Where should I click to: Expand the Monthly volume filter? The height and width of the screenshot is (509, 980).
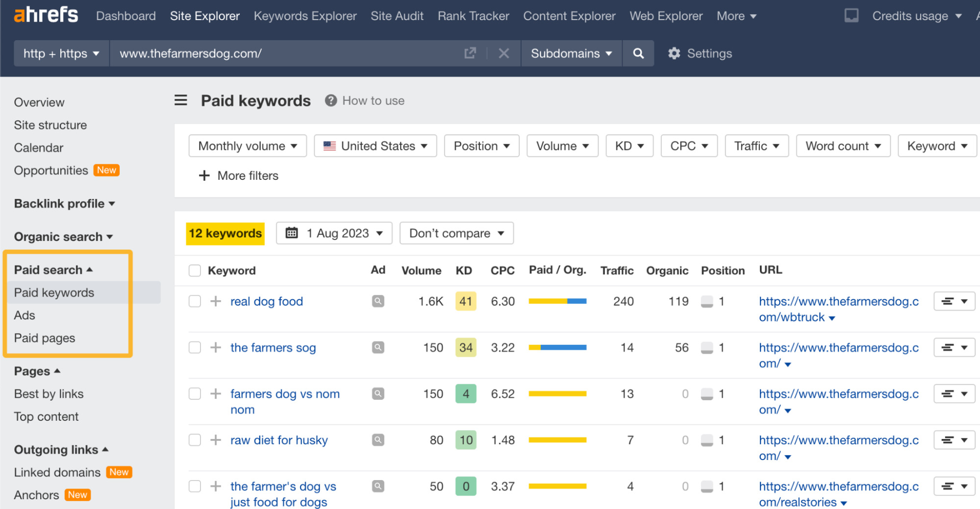tap(247, 145)
